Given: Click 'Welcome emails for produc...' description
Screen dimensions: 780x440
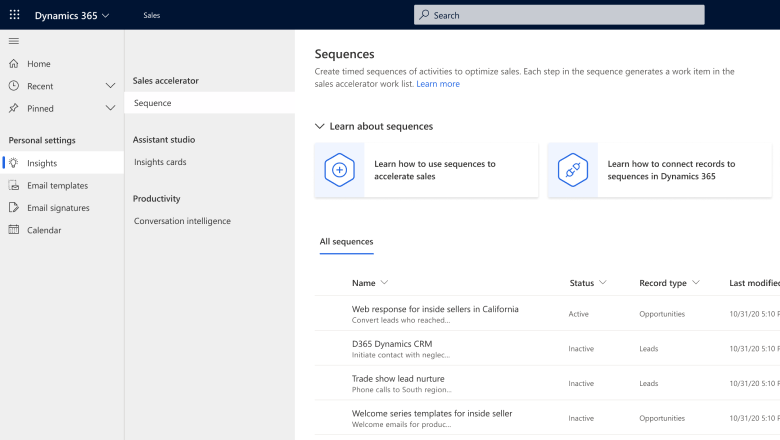Looking at the screenshot, I should pos(401,425).
